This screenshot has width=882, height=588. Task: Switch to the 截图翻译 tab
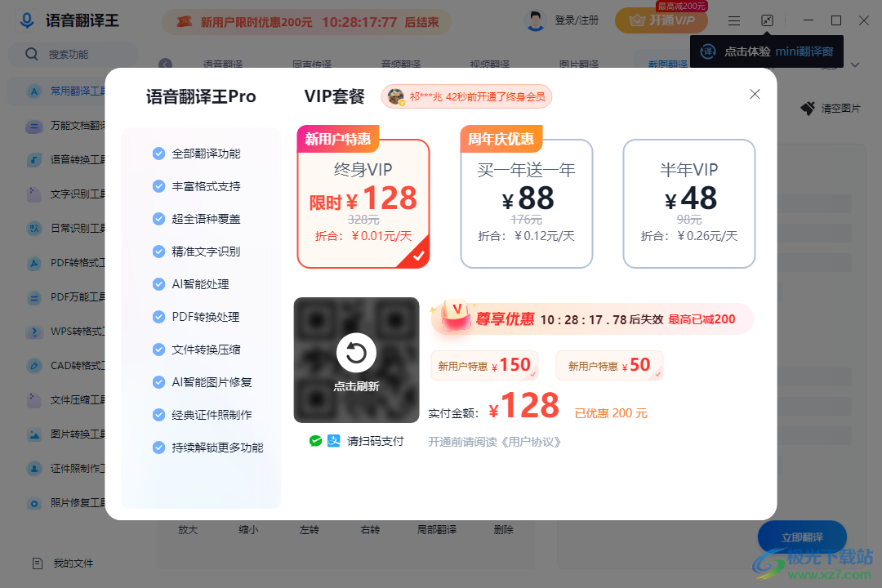668,64
